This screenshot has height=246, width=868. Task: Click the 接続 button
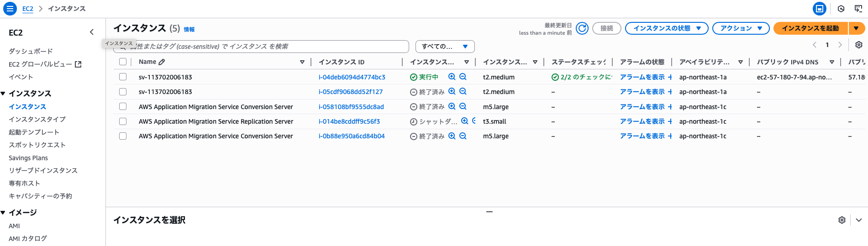(x=607, y=28)
